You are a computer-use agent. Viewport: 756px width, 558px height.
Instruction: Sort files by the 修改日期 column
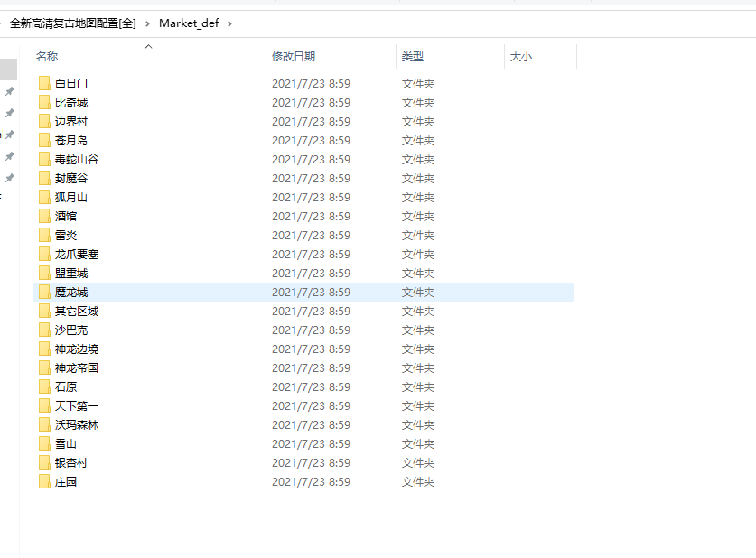[x=294, y=56]
